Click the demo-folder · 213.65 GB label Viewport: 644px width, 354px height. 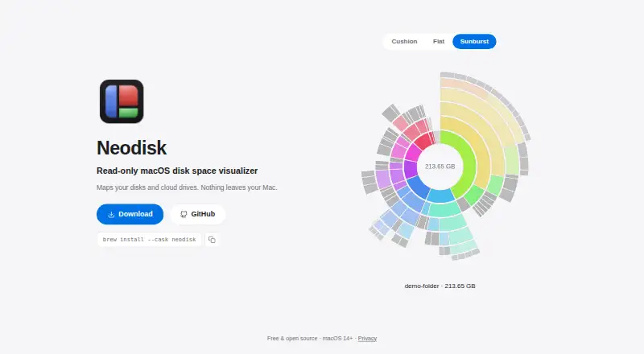440,286
